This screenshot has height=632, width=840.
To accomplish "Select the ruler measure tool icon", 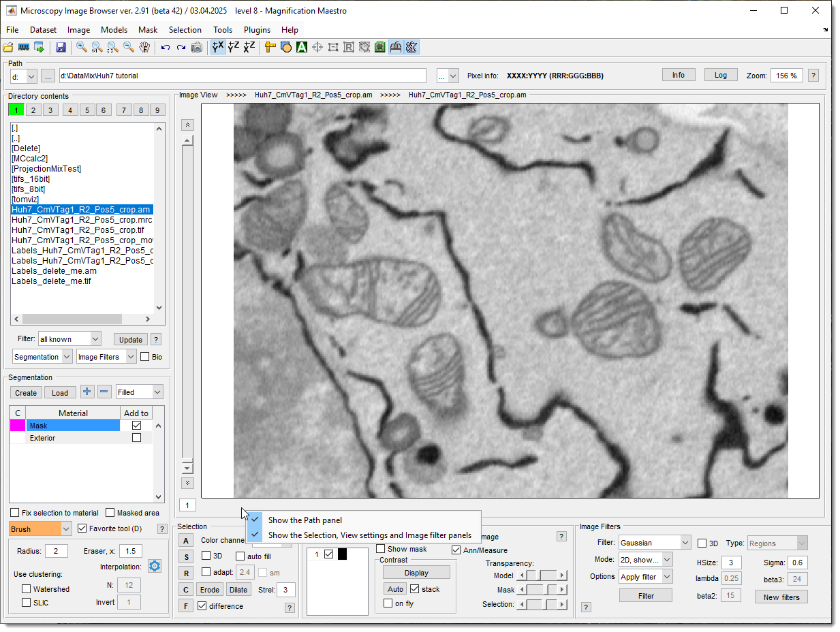I will (270, 47).
